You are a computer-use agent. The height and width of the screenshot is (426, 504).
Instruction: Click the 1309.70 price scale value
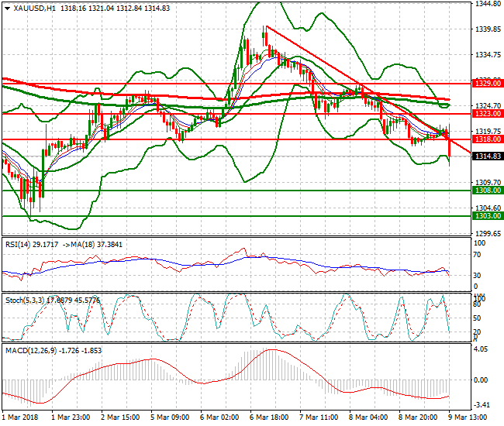click(488, 182)
